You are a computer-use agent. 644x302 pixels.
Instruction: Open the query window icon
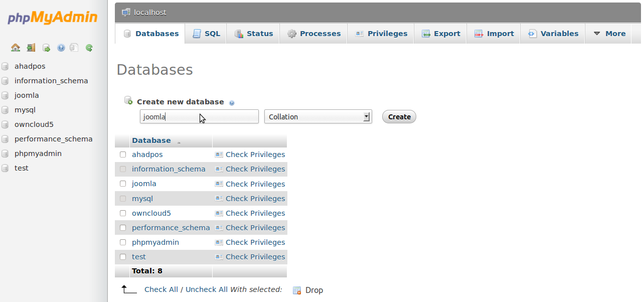point(46,48)
